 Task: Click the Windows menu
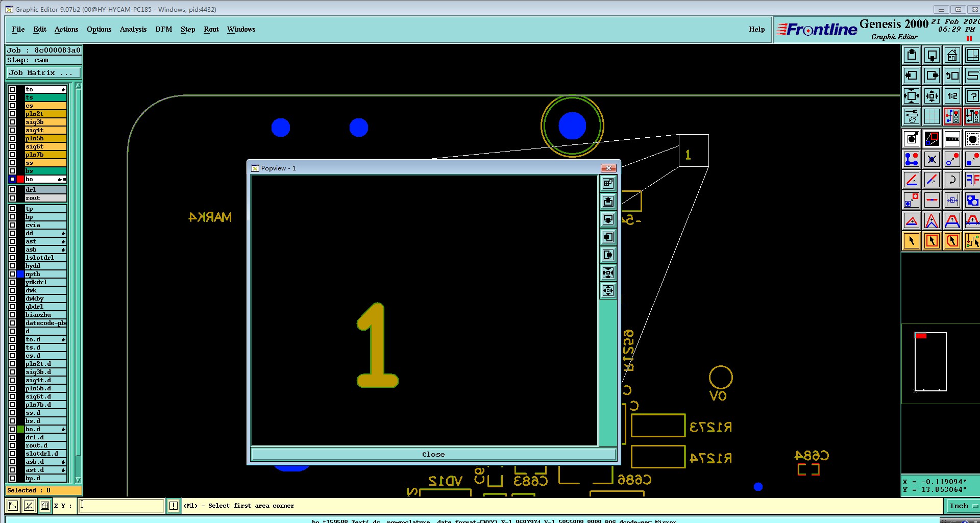(x=241, y=30)
